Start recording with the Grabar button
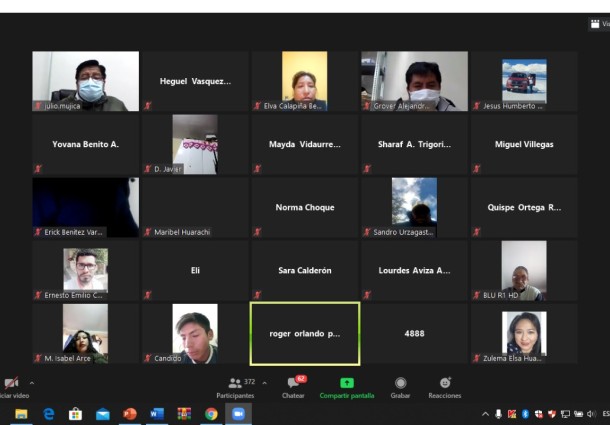 (x=400, y=386)
